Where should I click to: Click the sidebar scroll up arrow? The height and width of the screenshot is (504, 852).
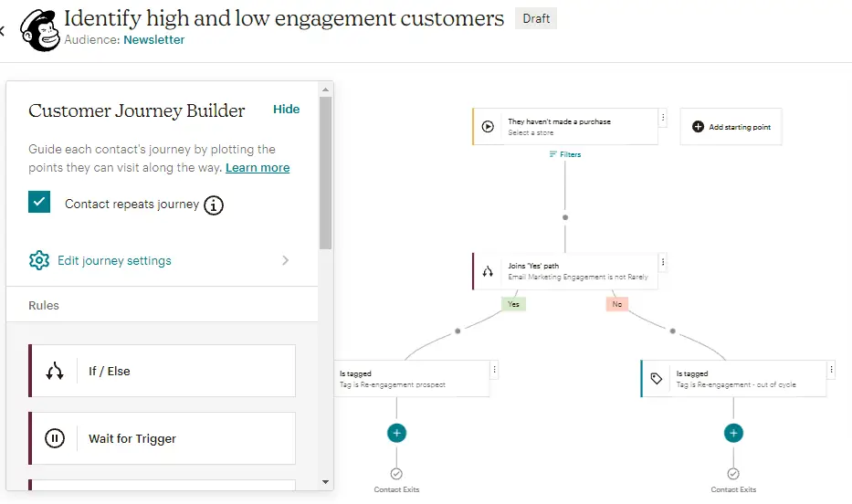click(x=325, y=89)
